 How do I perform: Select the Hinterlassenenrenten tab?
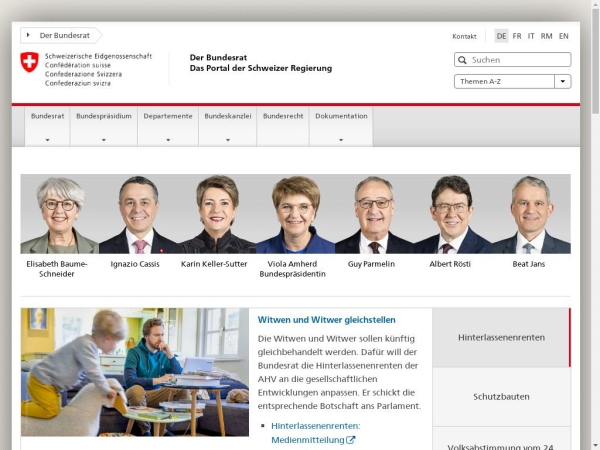501,338
